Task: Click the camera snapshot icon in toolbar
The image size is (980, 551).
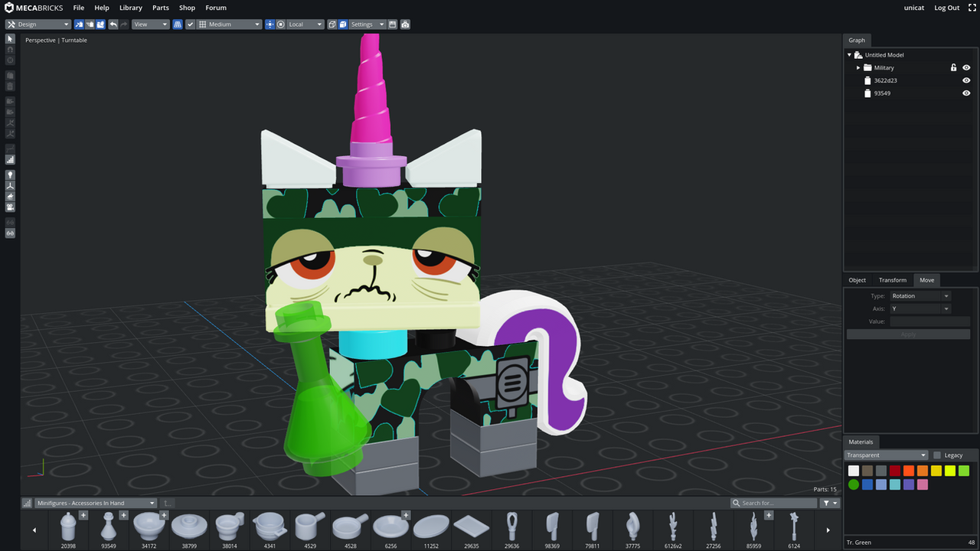Action: (x=405, y=24)
